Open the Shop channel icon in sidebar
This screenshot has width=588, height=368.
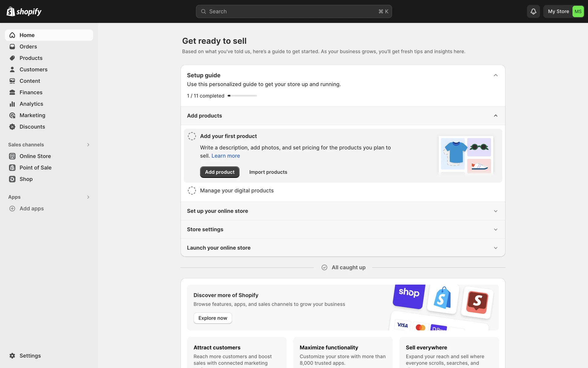click(12, 179)
